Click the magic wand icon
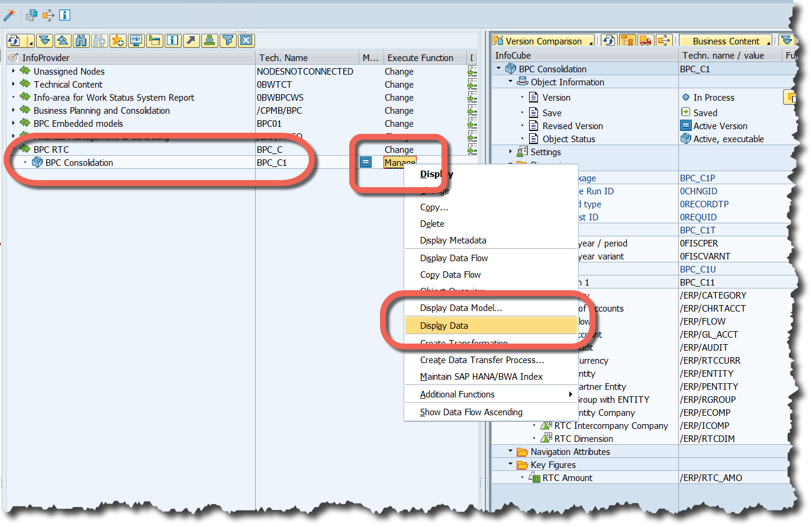 tap(9, 15)
